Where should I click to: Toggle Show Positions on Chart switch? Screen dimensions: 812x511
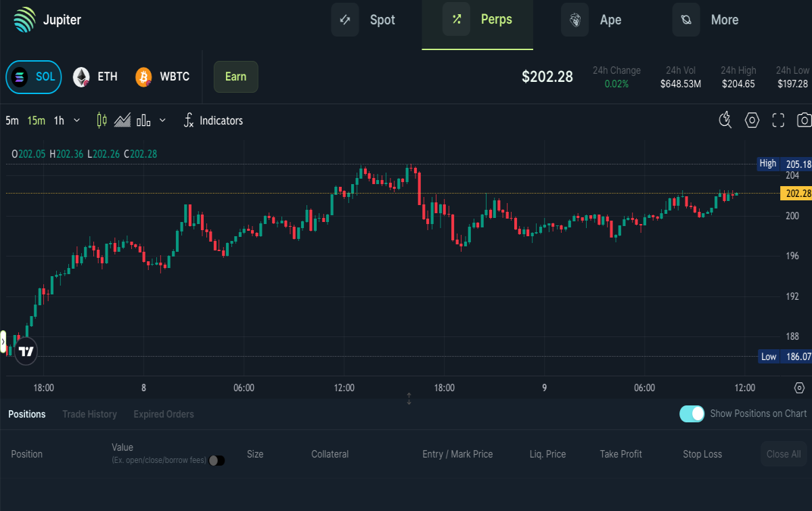(x=692, y=414)
